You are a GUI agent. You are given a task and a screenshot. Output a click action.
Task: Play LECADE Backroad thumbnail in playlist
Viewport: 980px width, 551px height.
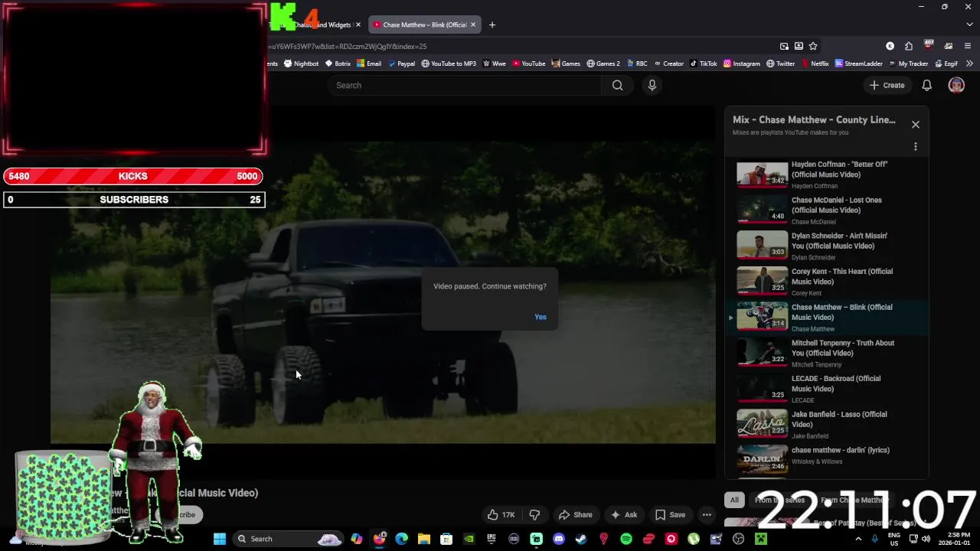[x=762, y=389]
